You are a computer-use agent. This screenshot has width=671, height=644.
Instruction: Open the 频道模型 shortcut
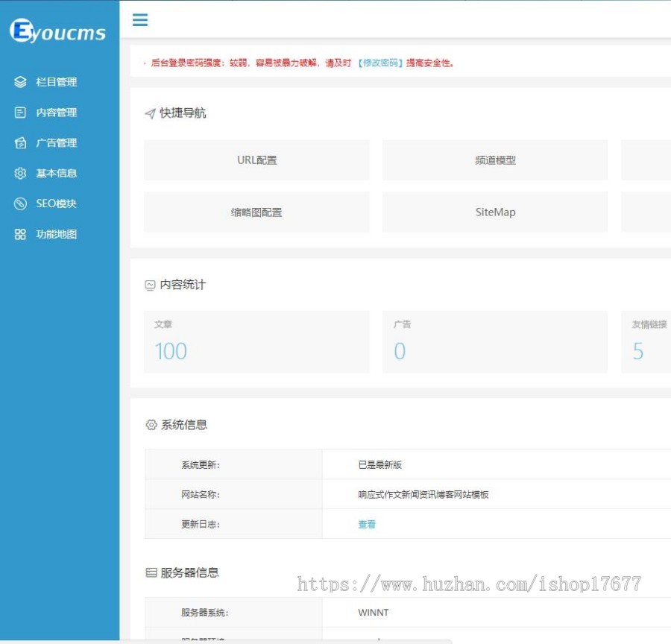tap(495, 160)
